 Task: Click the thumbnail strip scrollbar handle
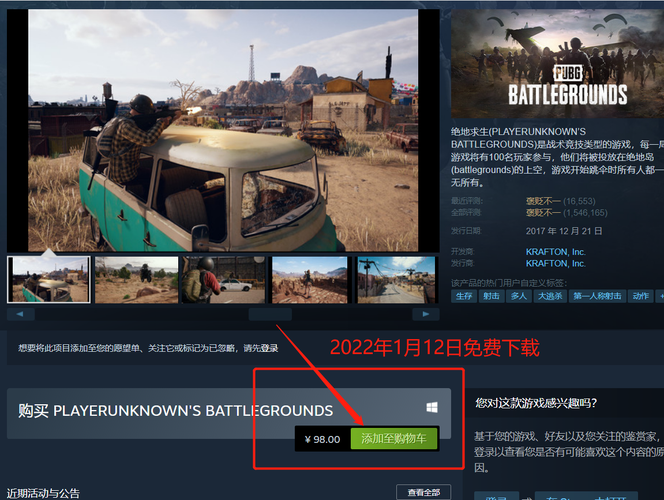coord(270,314)
